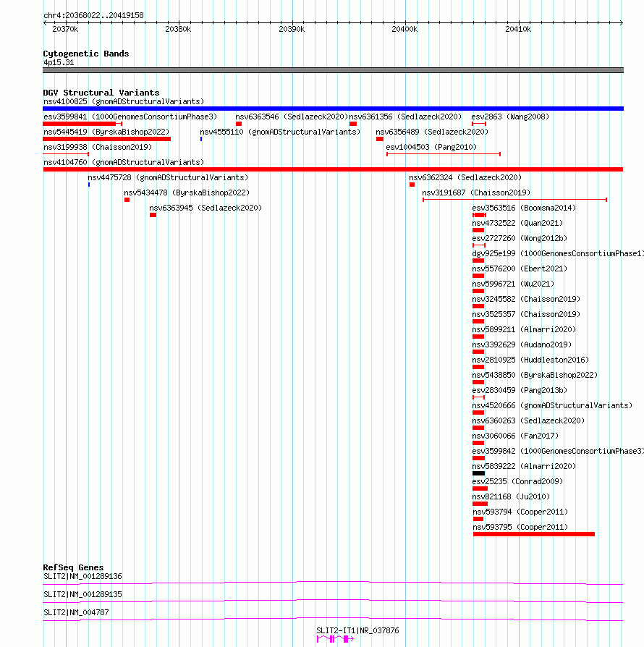This screenshot has width=644, height=647.
Task: Open nsv6361356 (Sedlazeck2020) variant
Action: click(405, 117)
